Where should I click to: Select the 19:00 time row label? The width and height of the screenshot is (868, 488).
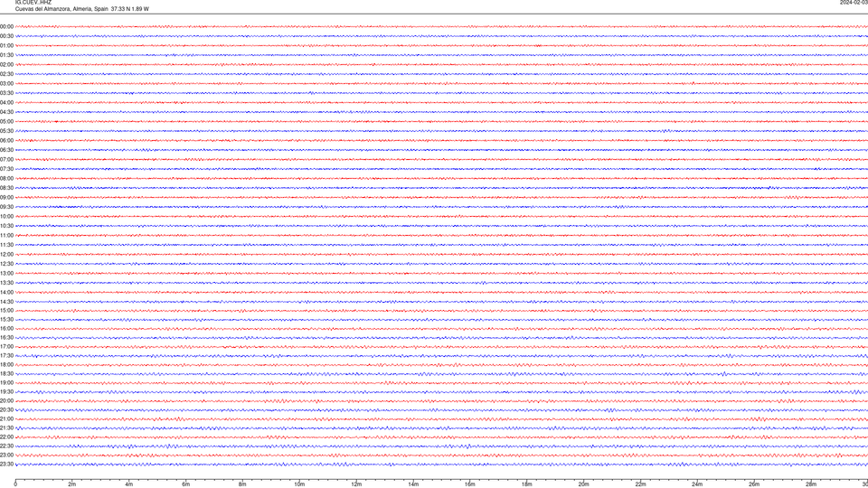(6, 383)
